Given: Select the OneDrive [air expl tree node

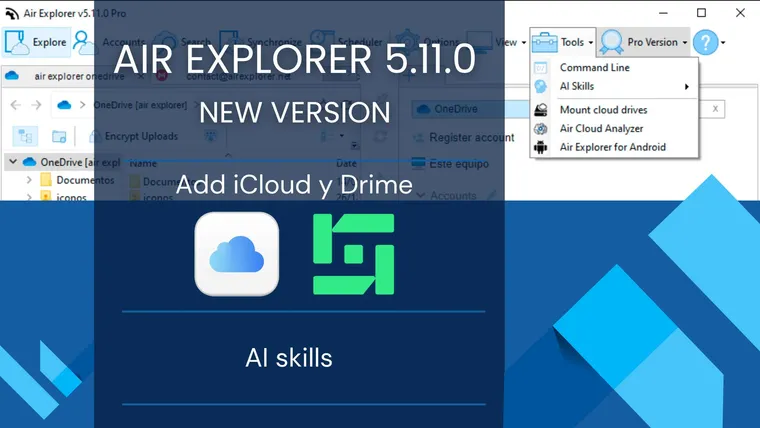Looking at the screenshot, I should pos(72,162).
